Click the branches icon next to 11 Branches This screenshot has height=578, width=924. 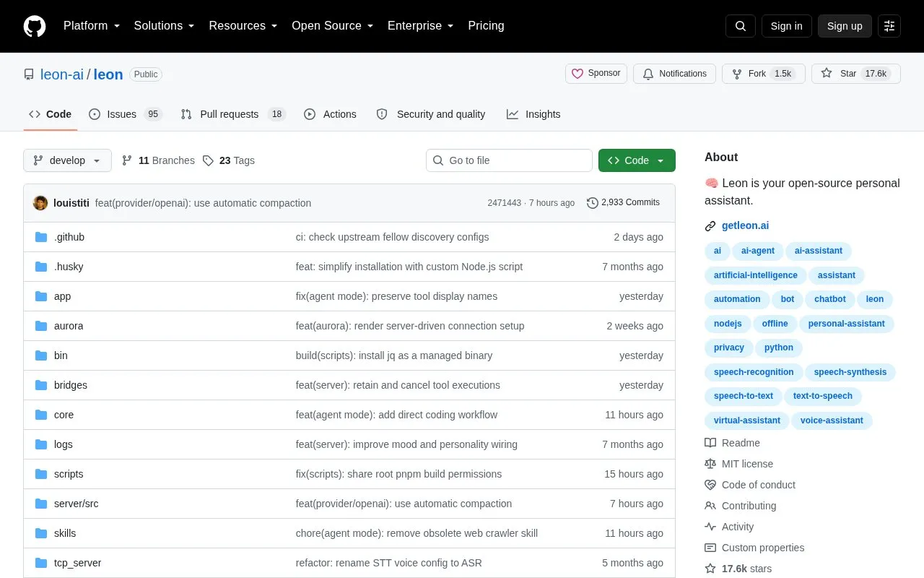pyautogui.click(x=127, y=160)
